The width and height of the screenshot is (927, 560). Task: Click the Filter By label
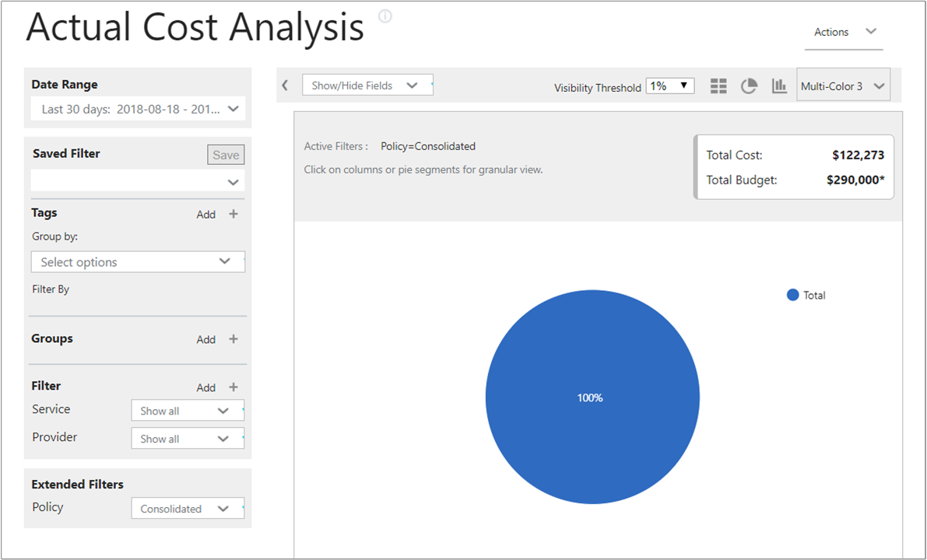point(51,289)
